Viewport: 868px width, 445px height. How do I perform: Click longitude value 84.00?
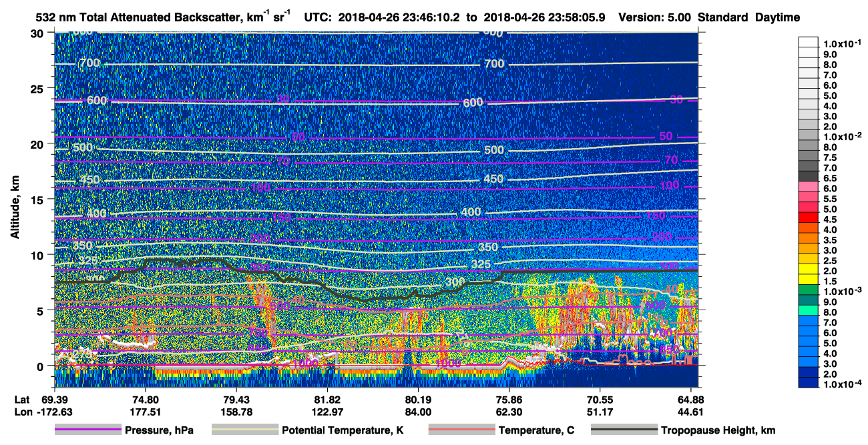(x=417, y=412)
